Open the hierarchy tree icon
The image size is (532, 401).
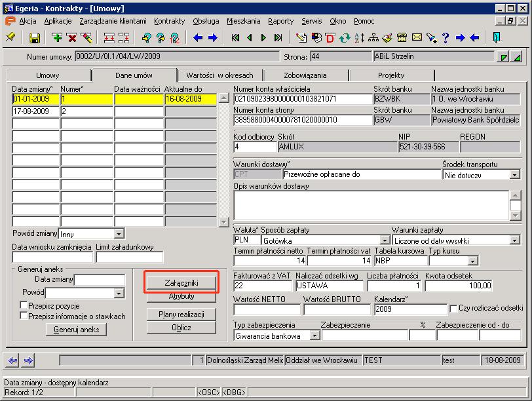[x=373, y=37]
